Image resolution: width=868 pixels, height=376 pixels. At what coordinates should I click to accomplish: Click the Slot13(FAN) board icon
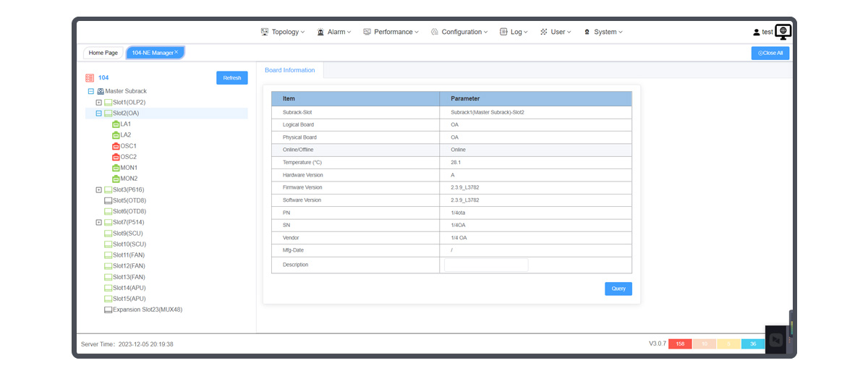pyautogui.click(x=109, y=277)
